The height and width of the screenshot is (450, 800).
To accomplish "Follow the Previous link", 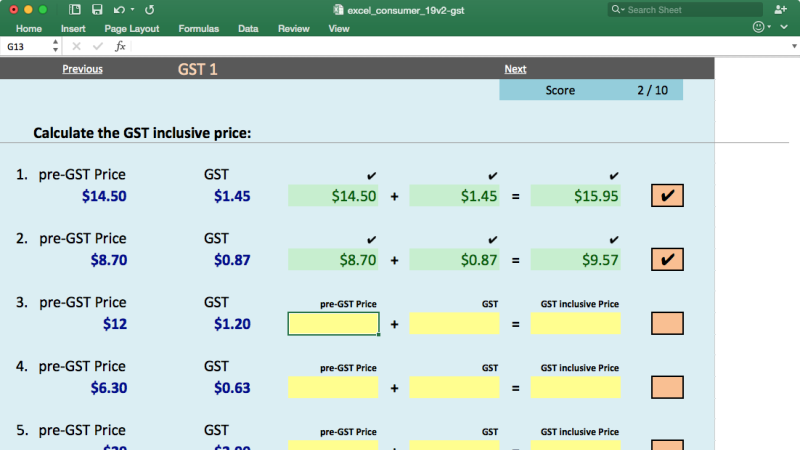I will point(82,69).
